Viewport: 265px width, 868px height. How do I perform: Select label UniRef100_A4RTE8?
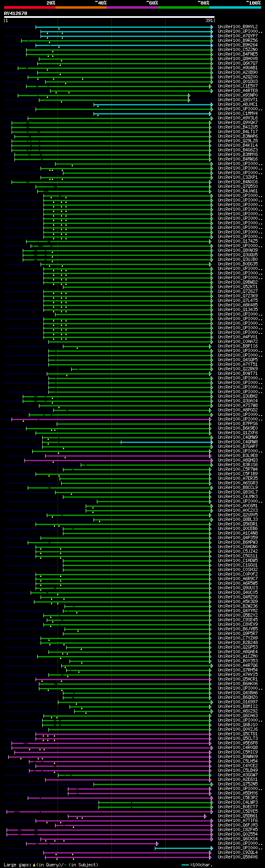pos(238,91)
